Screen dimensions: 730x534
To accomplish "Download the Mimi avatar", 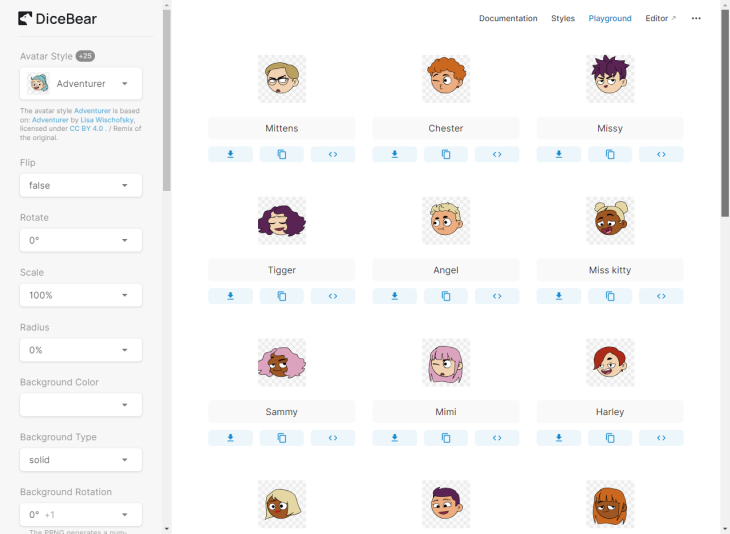I will pos(395,438).
